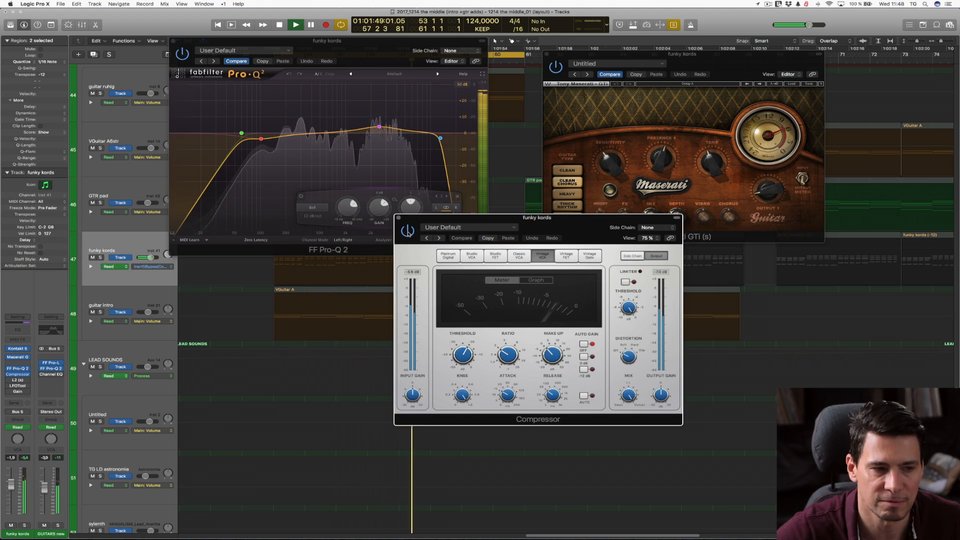960x540 pixels.
Task: Open the tracks area Functions menu
Action: coord(126,41)
